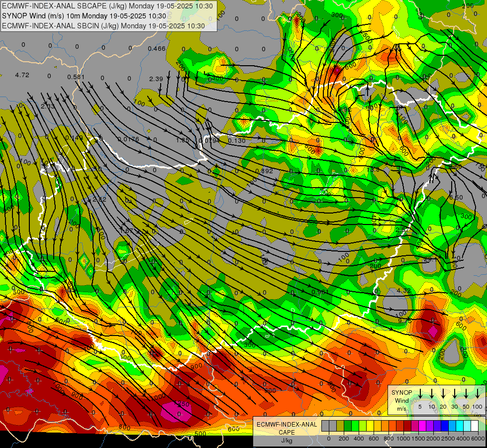Click the 1.67 value on the map
This screenshot has width=487, height=448.
pyautogui.click(x=126, y=231)
